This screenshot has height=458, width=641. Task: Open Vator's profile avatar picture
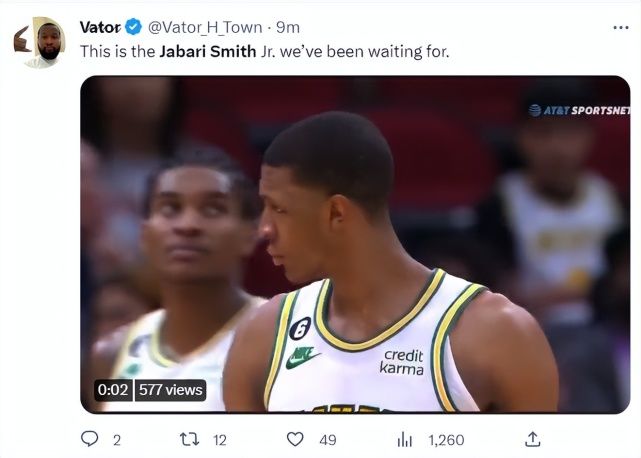tap(41, 42)
